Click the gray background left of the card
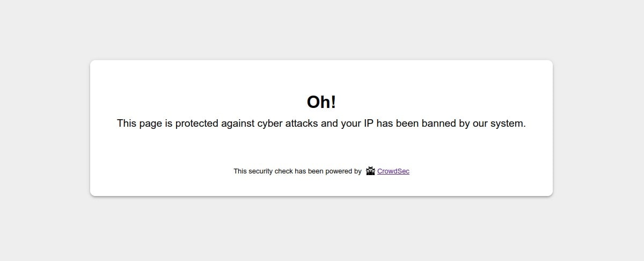644x261 pixels. coord(45,128)
